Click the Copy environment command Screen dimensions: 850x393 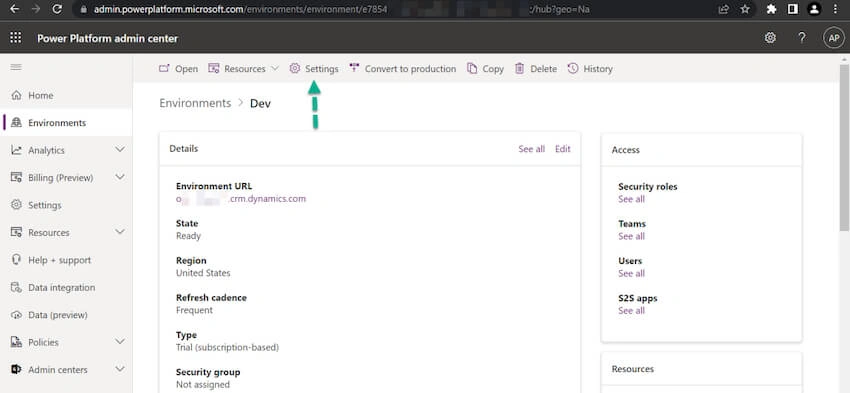pos(486,69)
